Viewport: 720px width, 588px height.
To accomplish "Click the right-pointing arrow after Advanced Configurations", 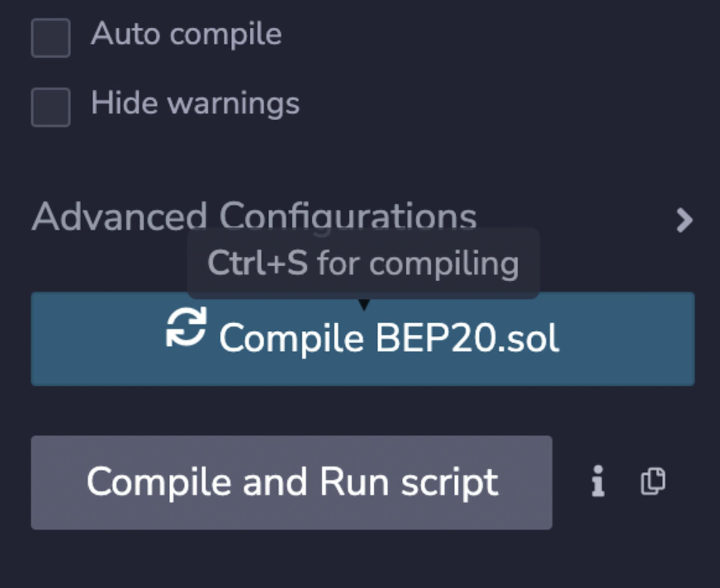I will tap(684, 220).
